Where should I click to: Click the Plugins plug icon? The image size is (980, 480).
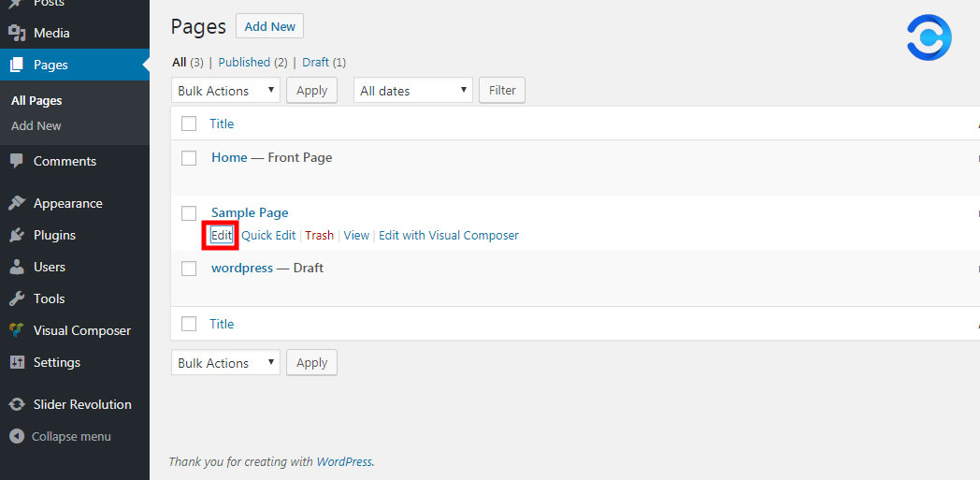pos(17,235)
